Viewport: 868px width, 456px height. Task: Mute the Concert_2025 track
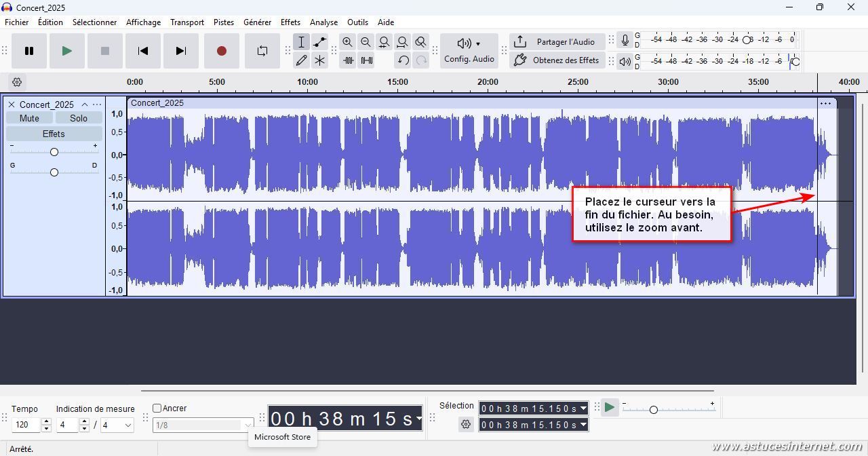tap(29, 118)
